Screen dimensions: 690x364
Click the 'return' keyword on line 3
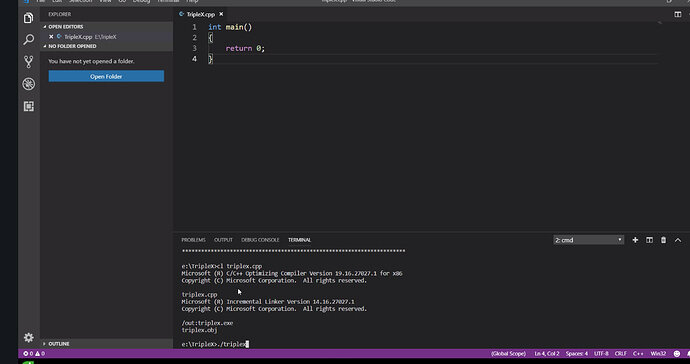click(239, 48)
